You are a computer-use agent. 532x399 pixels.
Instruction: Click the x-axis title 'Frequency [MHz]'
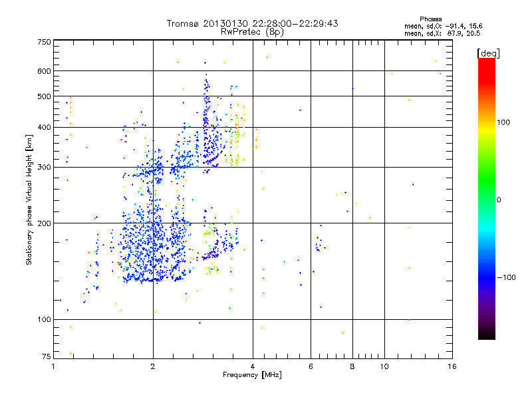(252, 375)
